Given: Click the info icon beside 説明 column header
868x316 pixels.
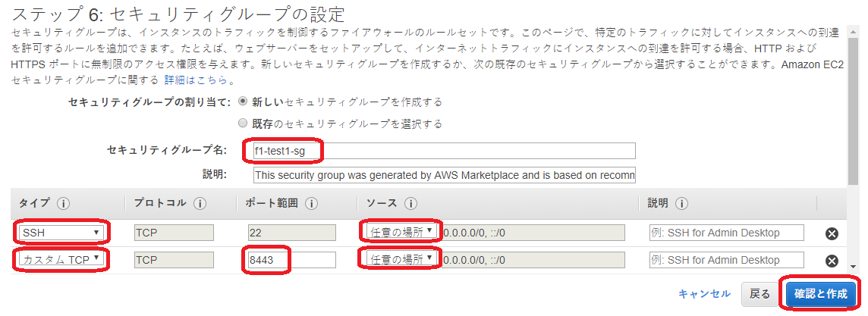Looking at the screenshot, I should click(x=681, y=204).
